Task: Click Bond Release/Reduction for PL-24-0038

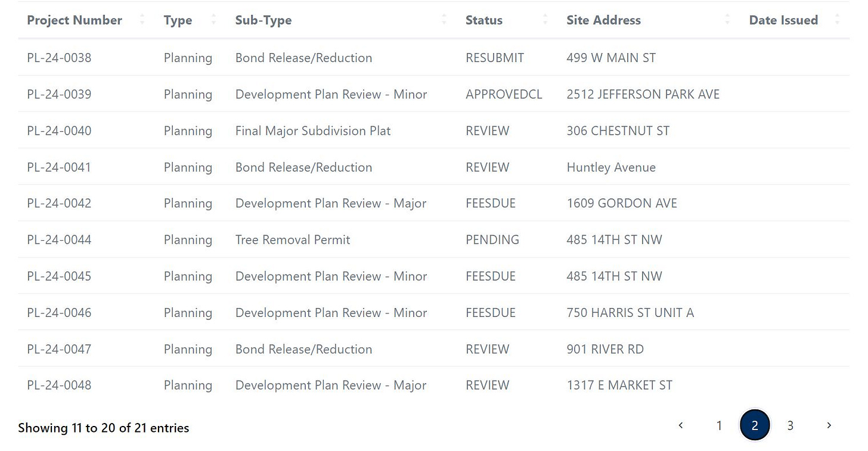Action: (303, 58)
